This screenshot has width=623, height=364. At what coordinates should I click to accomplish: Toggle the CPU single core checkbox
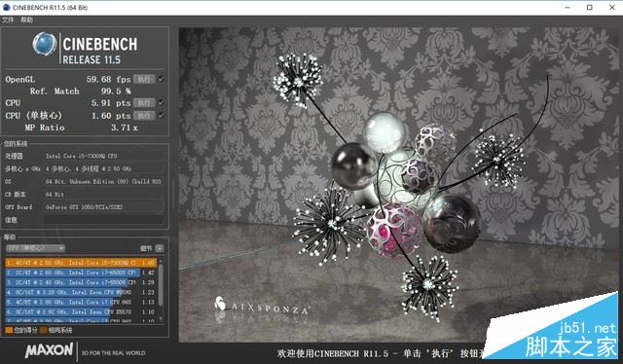(161, 115)
